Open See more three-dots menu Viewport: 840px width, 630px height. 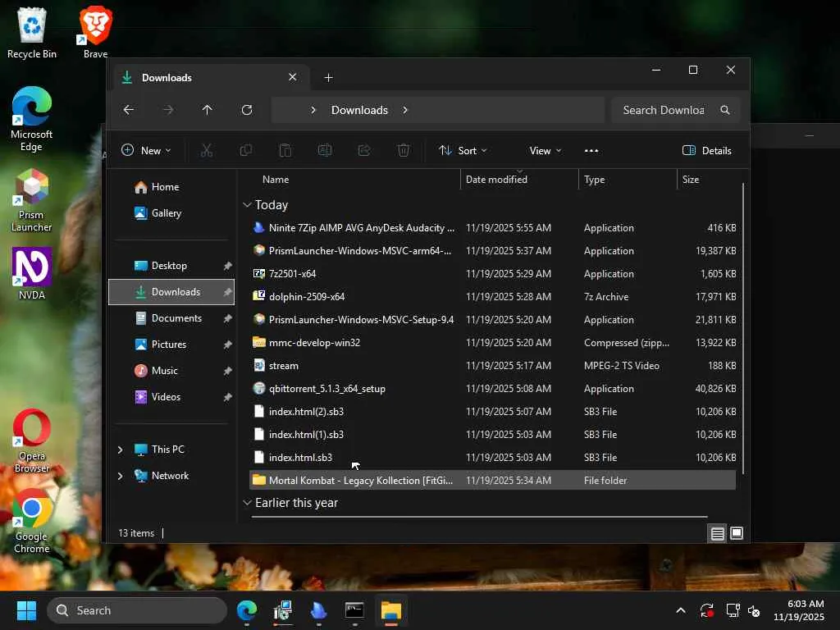[591, 151]
